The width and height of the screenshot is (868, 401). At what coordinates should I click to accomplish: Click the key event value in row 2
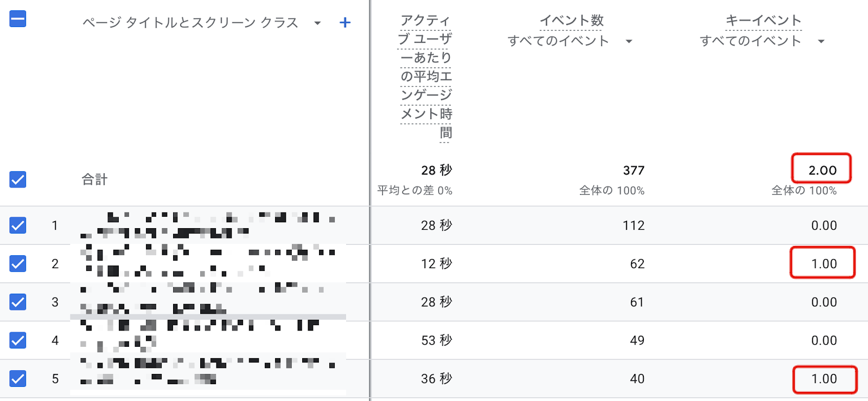[824, 263]
